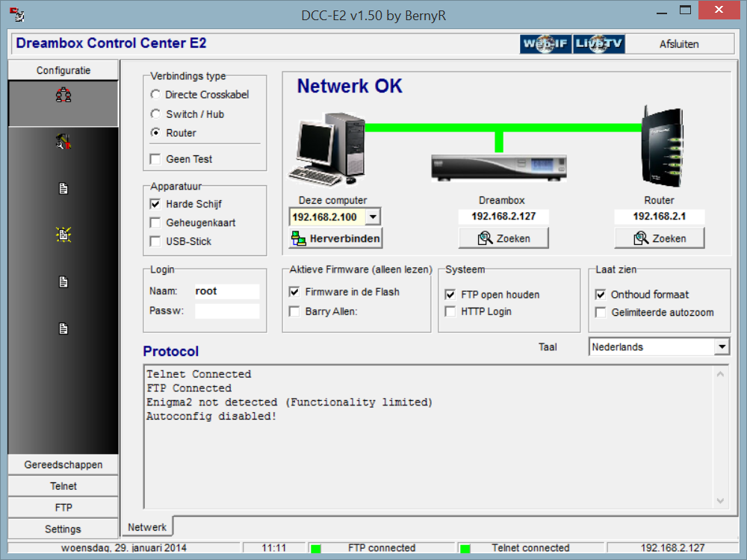
Task: Click the desktop computer picture above Deze computer
Action: click(x=327, y=149)
